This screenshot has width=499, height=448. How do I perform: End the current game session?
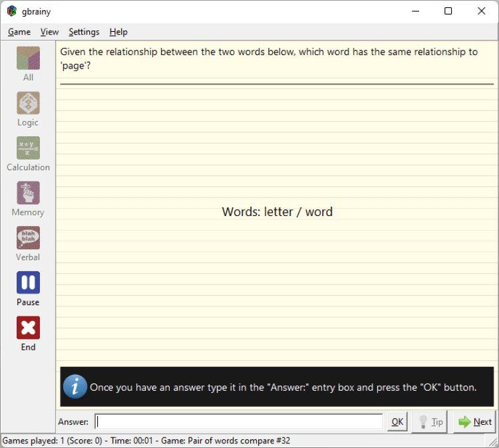(28, 328)
